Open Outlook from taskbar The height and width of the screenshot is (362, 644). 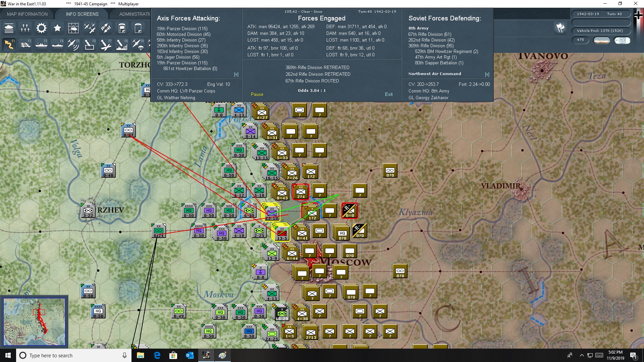(190, 355)
